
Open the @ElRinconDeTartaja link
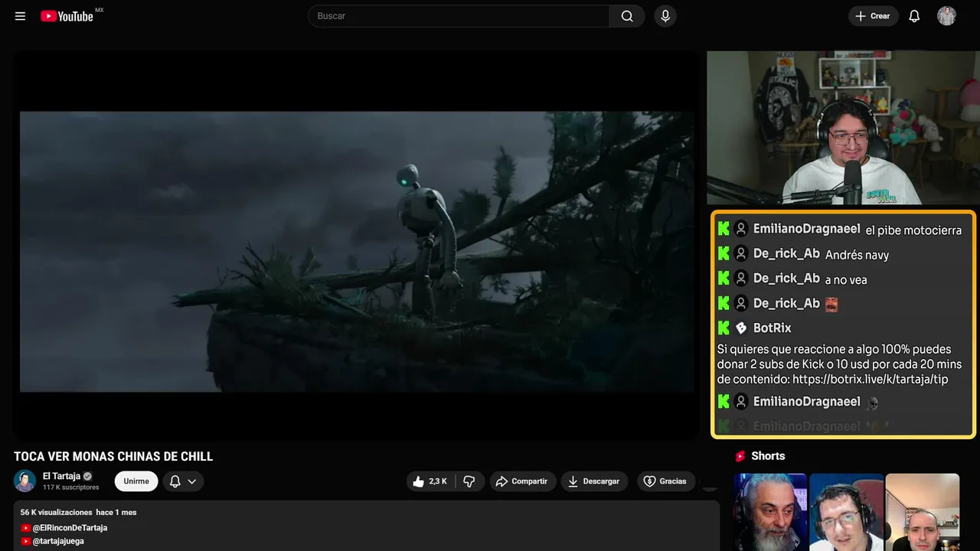click(x=70, y=528)
